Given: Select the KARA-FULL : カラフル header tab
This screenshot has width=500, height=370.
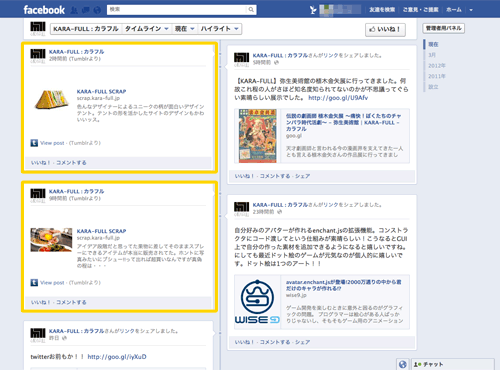Looking at the screenshot, I should click(86, 29).
